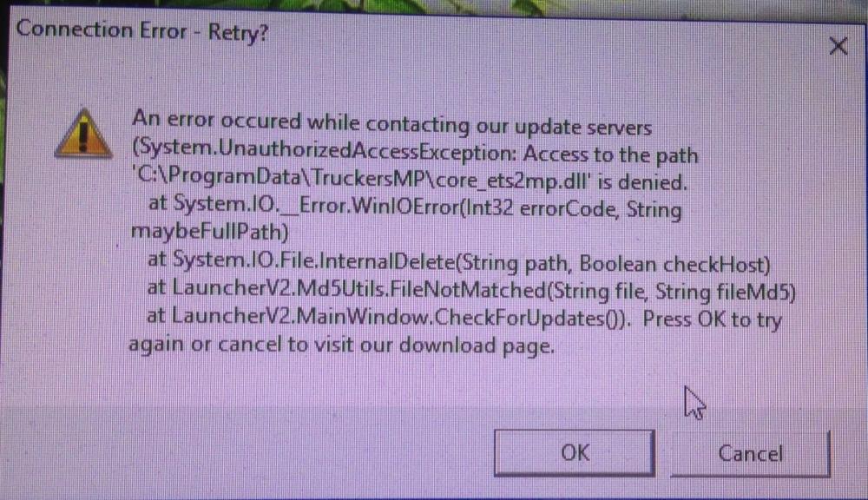Click the yellow warning triangle icon

(83, 133)
